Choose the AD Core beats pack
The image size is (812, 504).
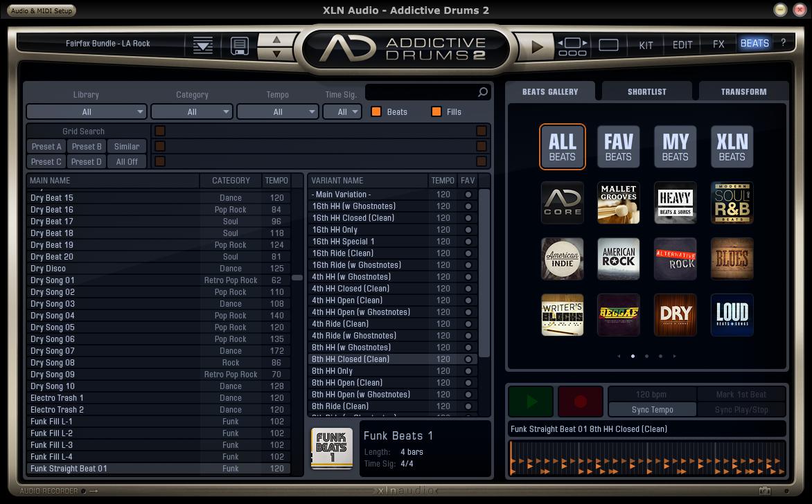point(563,202)
